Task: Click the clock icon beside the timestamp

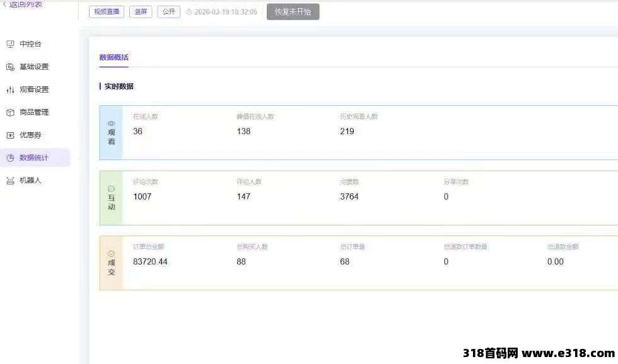Action: pyautogui.click(x=189, y=12)
